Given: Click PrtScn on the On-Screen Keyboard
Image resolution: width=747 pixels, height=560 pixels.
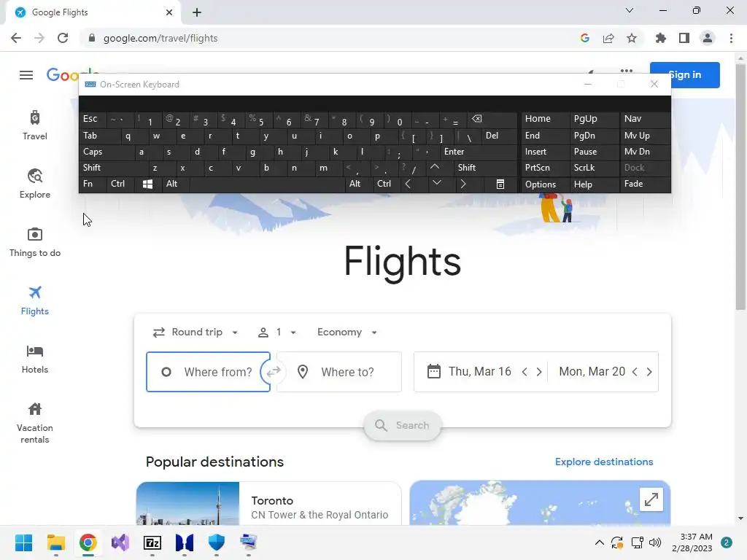Looking at the screenshot, I should (x=545, y=168).
